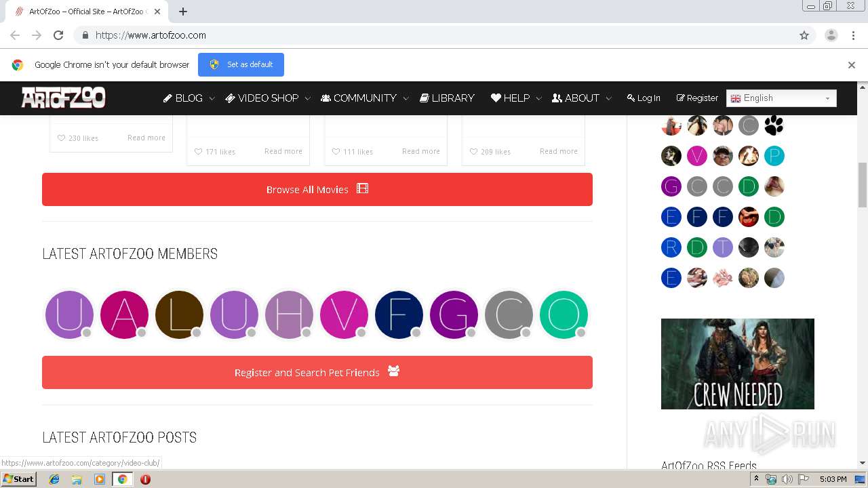
Task: Open Read more on the 111 likes card
Action: [x=421, y=151]
